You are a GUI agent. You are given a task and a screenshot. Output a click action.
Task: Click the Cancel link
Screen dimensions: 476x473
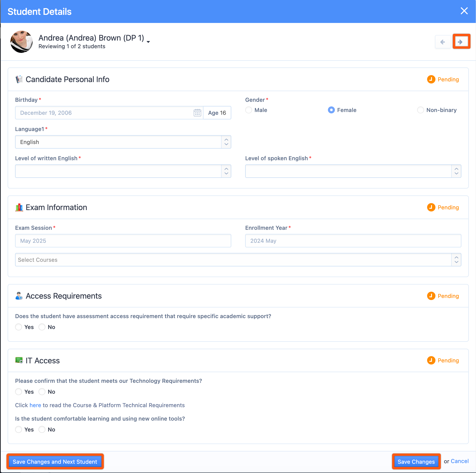460,461
